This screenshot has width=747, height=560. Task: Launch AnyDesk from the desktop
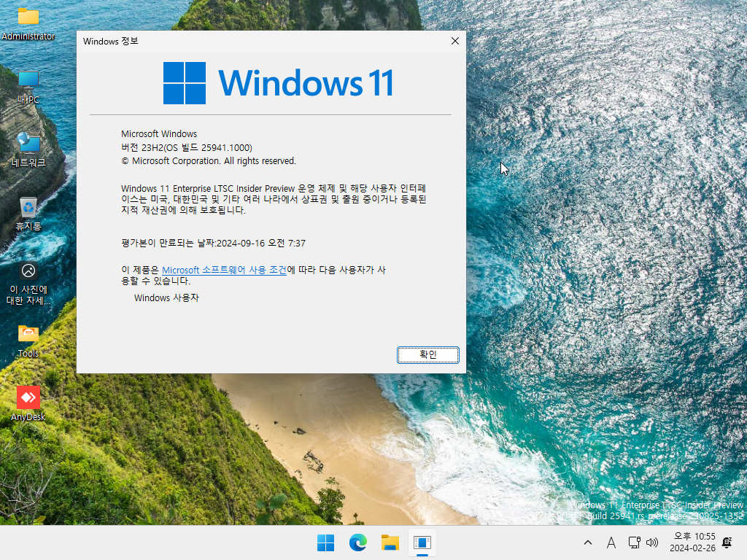click(x=28, y=404)
